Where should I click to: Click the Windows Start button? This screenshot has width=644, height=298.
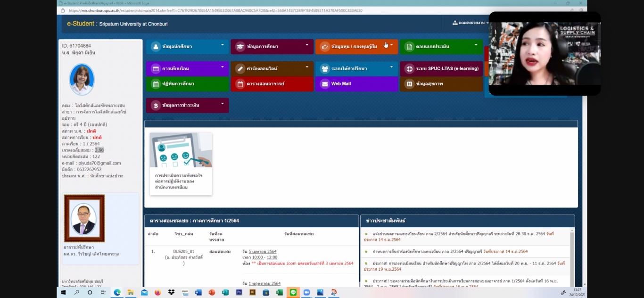(x=63, y=292)
